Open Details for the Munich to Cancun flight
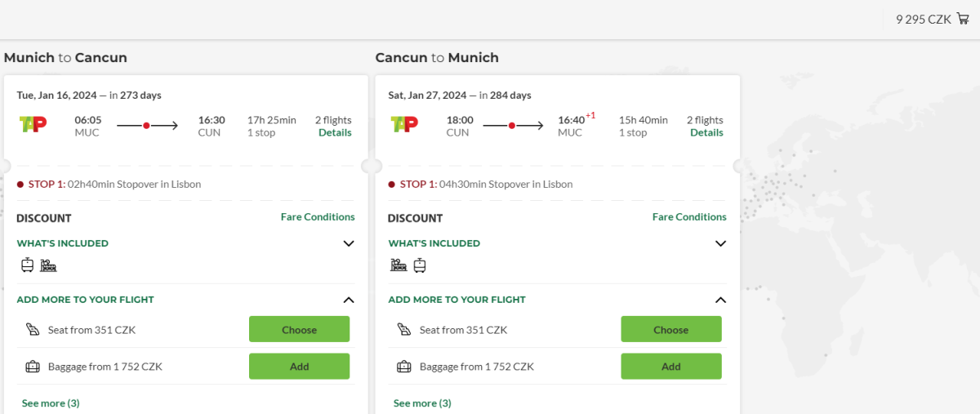Viewport: 980px width, 414px height. coord(335,133)
